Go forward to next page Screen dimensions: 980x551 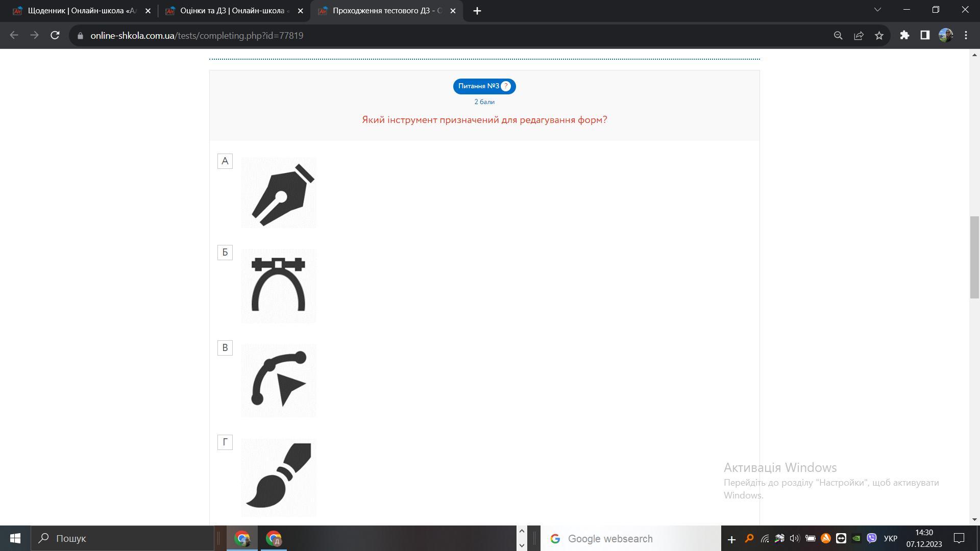click(x=34, y=35)
